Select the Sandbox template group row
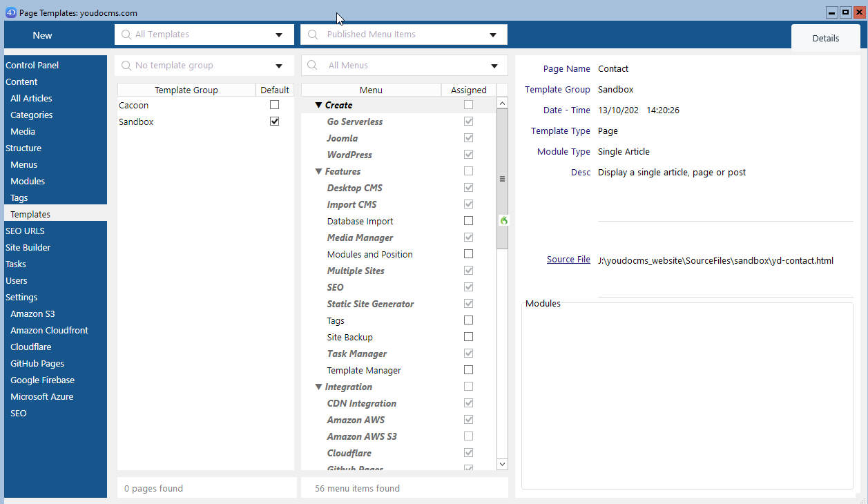The width and height of the screenshot is (868, 504). coord(137,122)
